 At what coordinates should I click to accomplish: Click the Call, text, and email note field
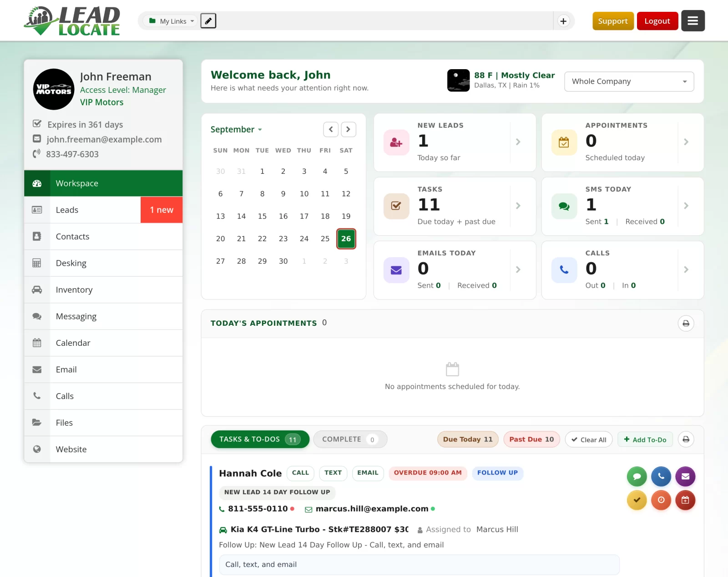[419, 564]
